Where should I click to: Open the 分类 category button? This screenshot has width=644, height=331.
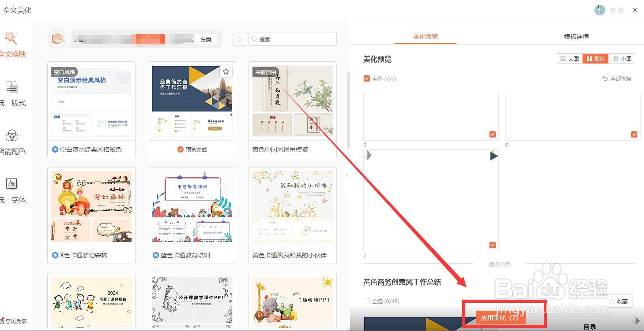[x=206, y=39]
